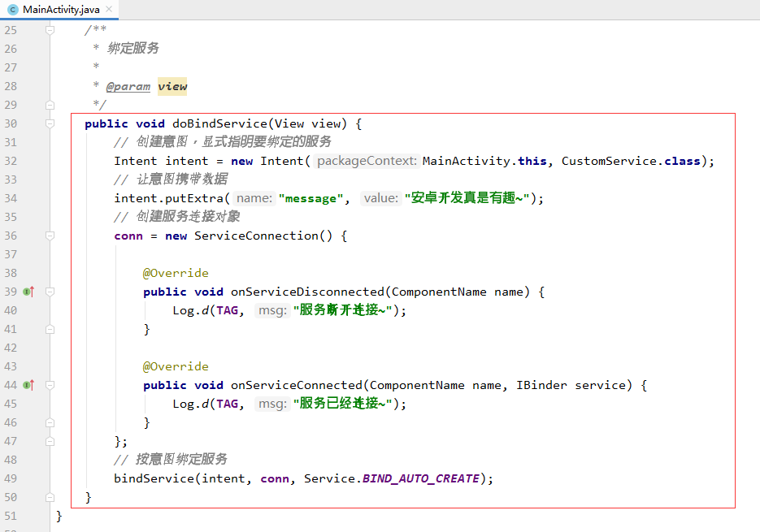This screenshot has width=760, height=532.
Task: Click the @param tag in Javadoc
Action: click(128, 87)
